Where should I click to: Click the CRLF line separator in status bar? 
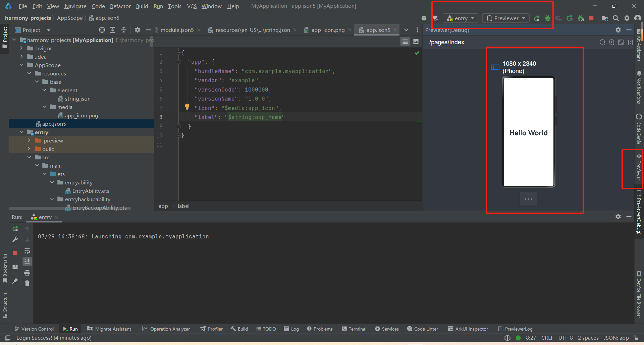547,338
